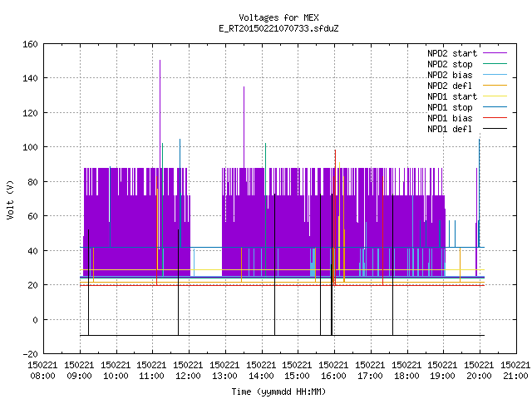The width and height of the screenshot is (532, 399).
Task: Click the 160 y-axis tick label
Action: (30, 44)
